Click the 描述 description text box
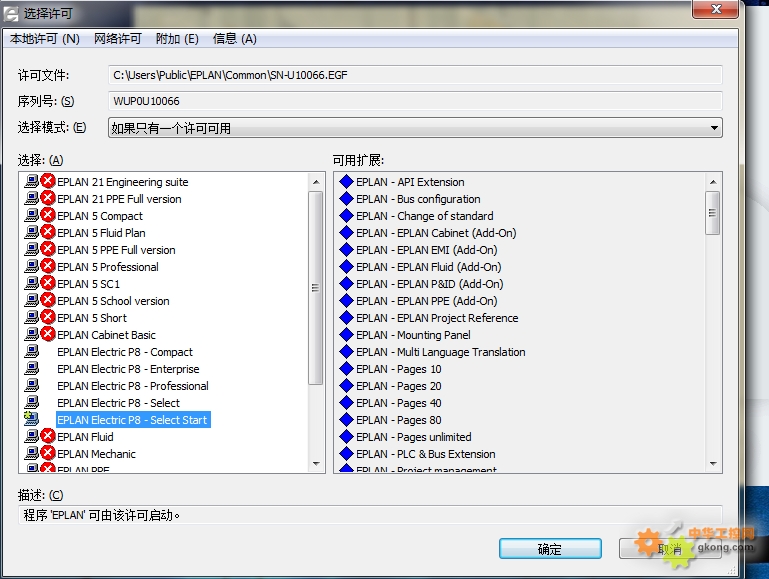The image size is (769, 579). point(370,515)
